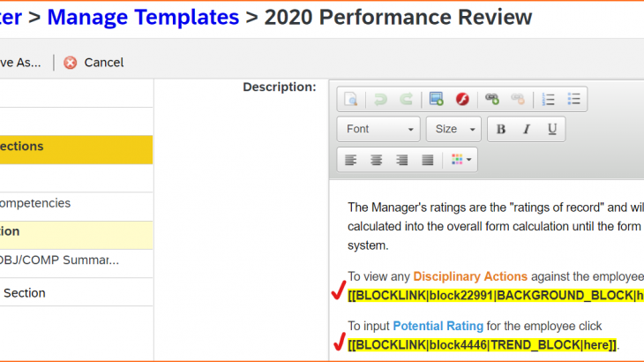Insert Flash content using red Flash icon
Viewport: 644px width, 362px height.
462,99
